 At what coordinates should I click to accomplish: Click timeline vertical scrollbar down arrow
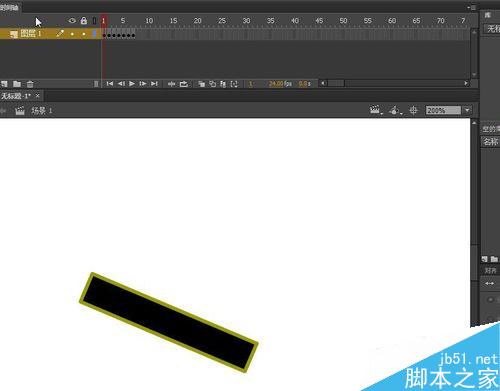point(474,75)
